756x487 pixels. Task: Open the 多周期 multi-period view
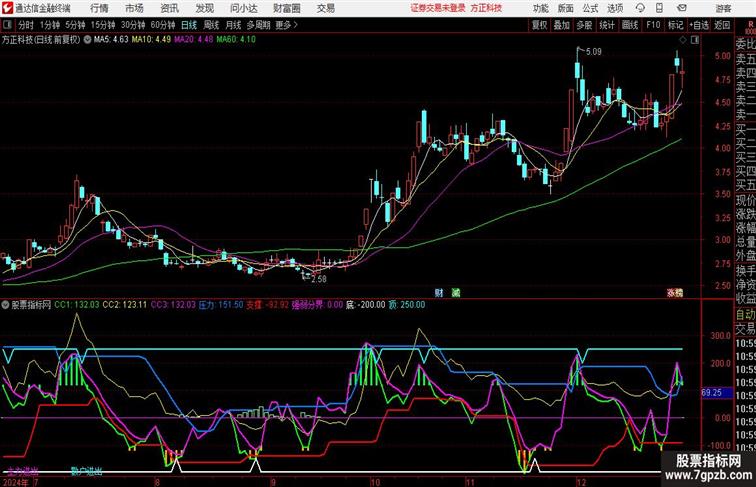258,25
